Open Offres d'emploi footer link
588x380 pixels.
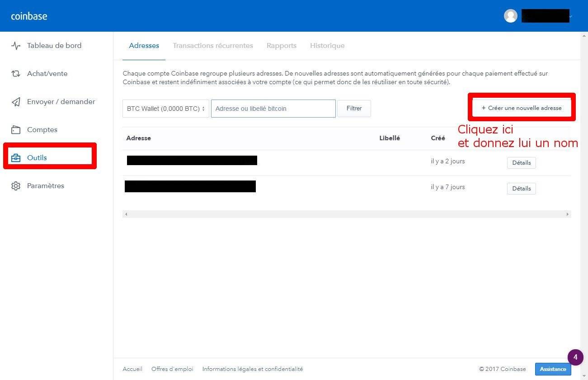[172, 369]
